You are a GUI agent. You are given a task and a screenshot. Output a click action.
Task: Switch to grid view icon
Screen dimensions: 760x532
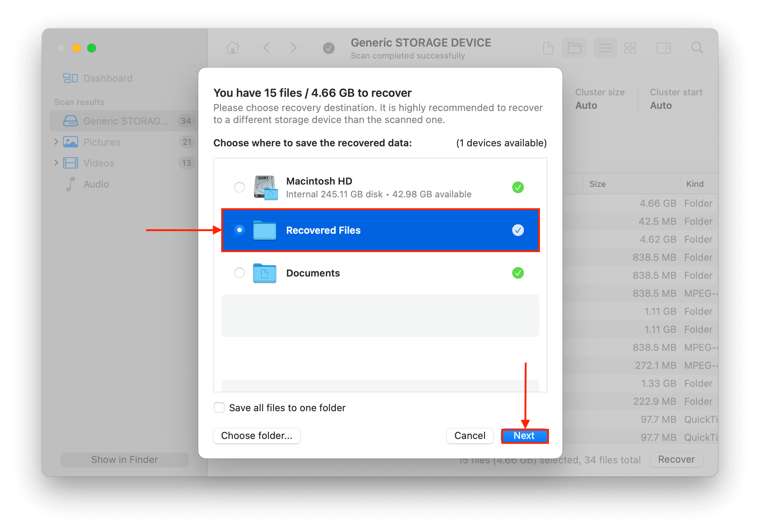point(630,48)
